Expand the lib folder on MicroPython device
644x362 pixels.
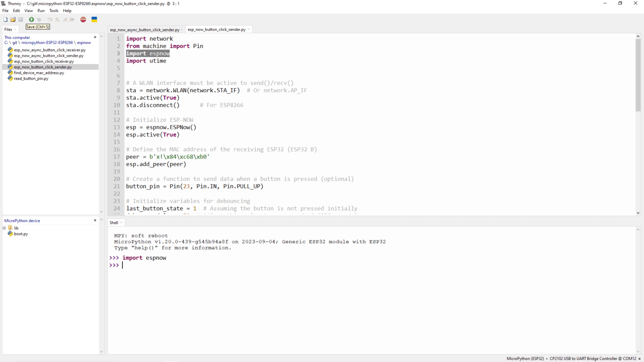click(4, 228)
